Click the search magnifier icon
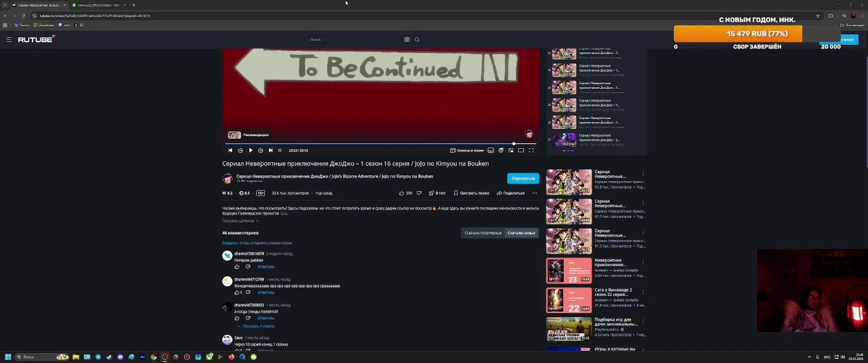868x363 pixels. (417, 39)
